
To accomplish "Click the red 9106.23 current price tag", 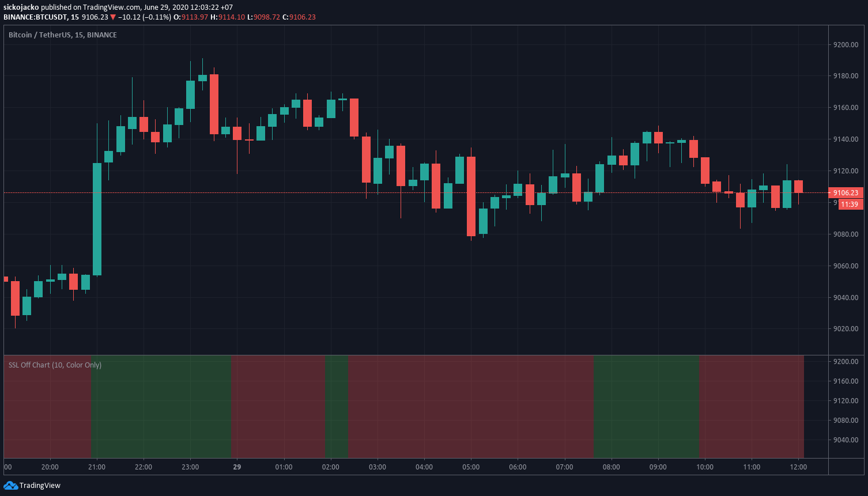I will (x=846, y=193).
